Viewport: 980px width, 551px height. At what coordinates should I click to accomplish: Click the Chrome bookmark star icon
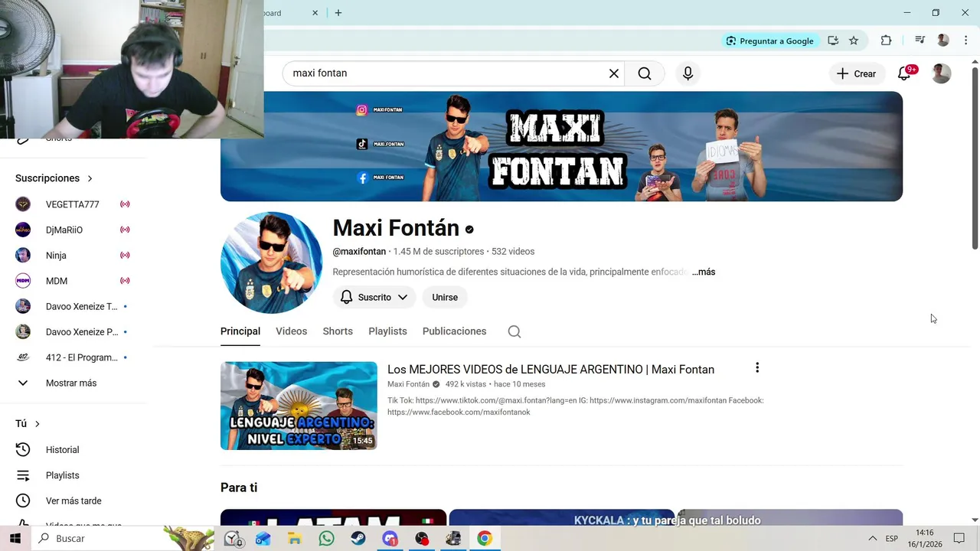(x=854, y=41)
